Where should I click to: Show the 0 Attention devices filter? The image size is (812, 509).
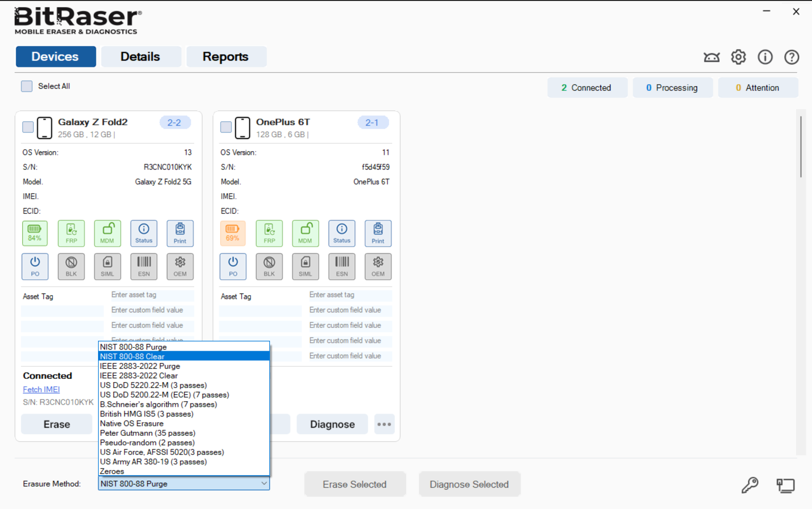[758, 88]
